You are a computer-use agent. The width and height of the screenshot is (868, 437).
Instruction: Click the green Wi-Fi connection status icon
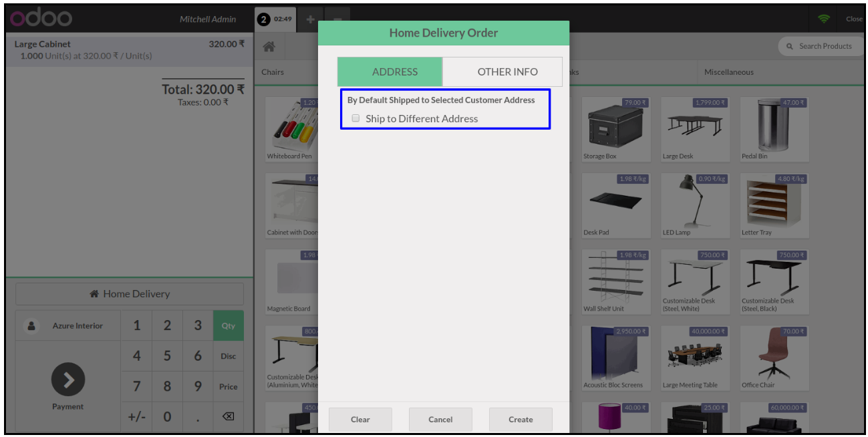point(823,19)
